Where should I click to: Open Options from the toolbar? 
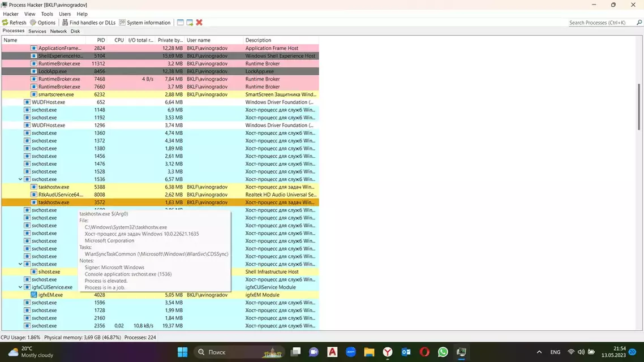[42, 23]
